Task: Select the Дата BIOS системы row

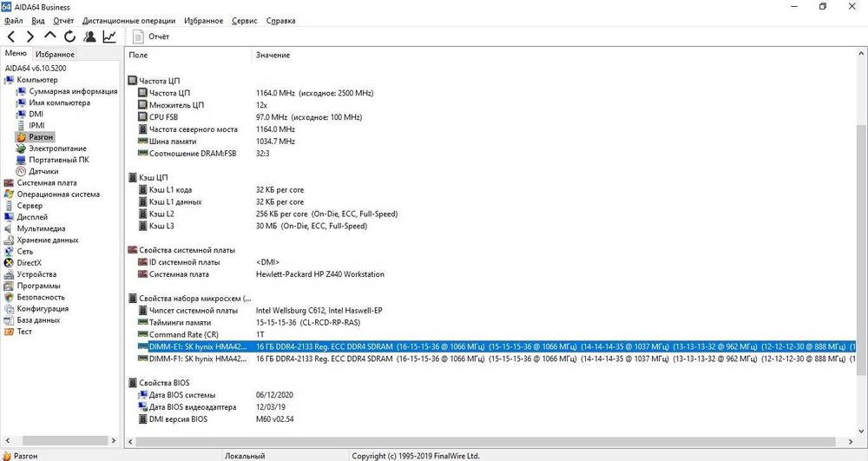Action: click(x=491, y=395)
